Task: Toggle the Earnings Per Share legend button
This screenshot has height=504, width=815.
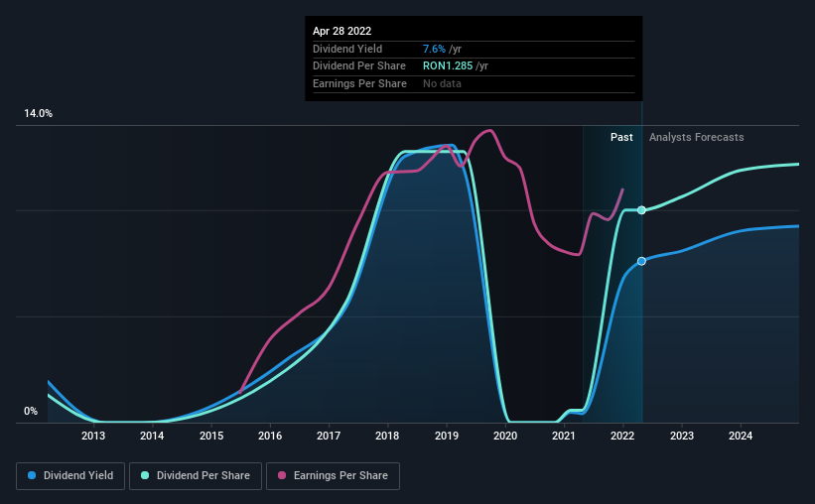Action: (x=333, y=476)
